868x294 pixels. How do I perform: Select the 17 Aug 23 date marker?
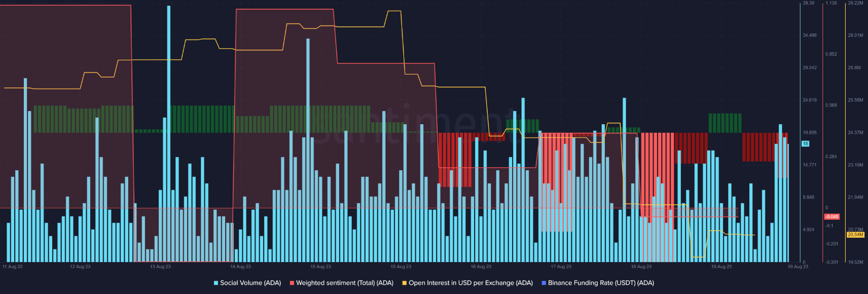pyautogui.click(x=561, y=267)
